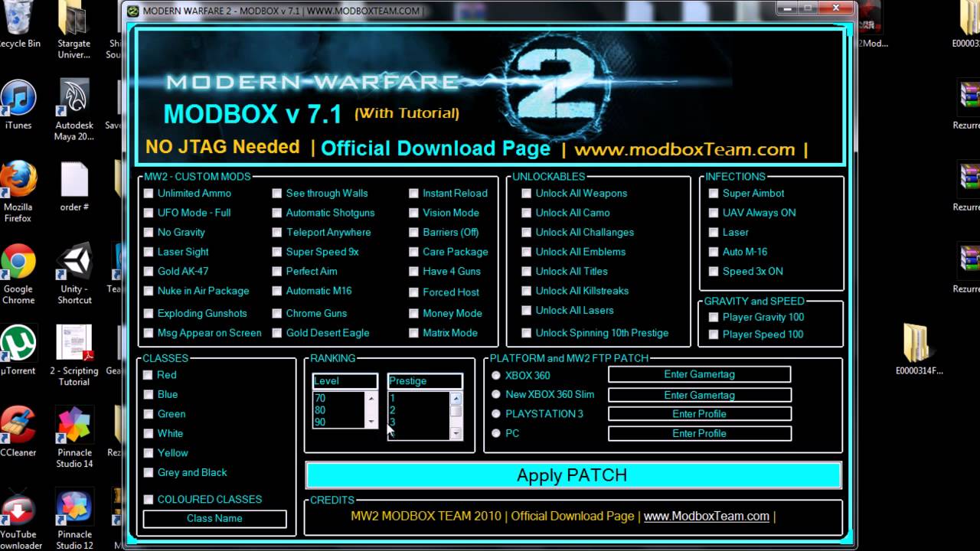The height and width of the screenshot is (551, 980).
Task: Click Prestige list scroll down arrow
Action: tap(456, 434)
